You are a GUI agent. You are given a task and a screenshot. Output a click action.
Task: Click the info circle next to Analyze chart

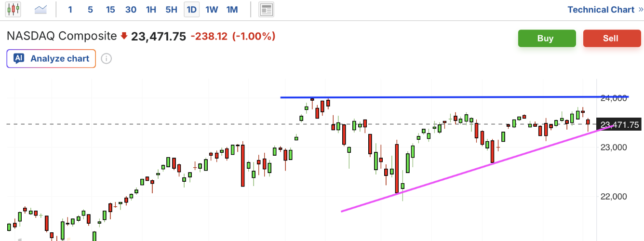(x=107, y=59)
